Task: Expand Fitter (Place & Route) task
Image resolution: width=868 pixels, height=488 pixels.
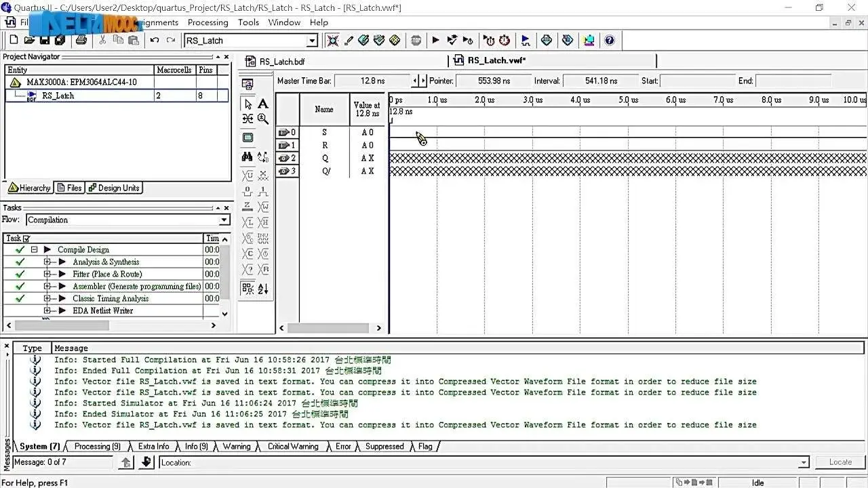Action: [x=47, y=274]
